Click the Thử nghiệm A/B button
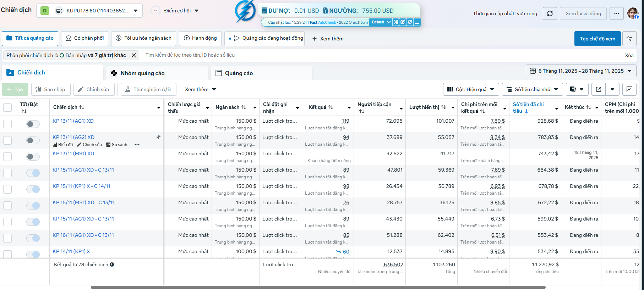 [x=148, y=89]
